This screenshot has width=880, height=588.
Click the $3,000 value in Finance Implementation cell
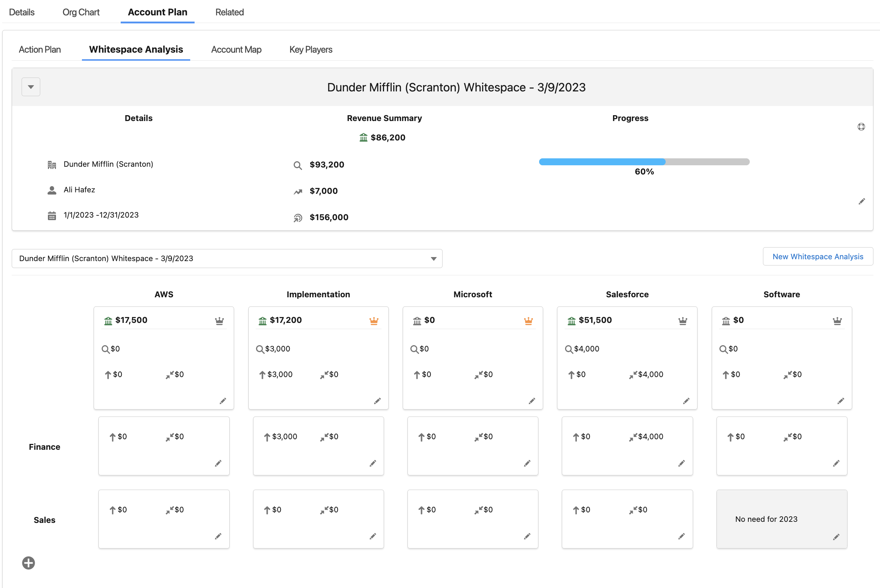pyautogui.click(x=285, y=437)
